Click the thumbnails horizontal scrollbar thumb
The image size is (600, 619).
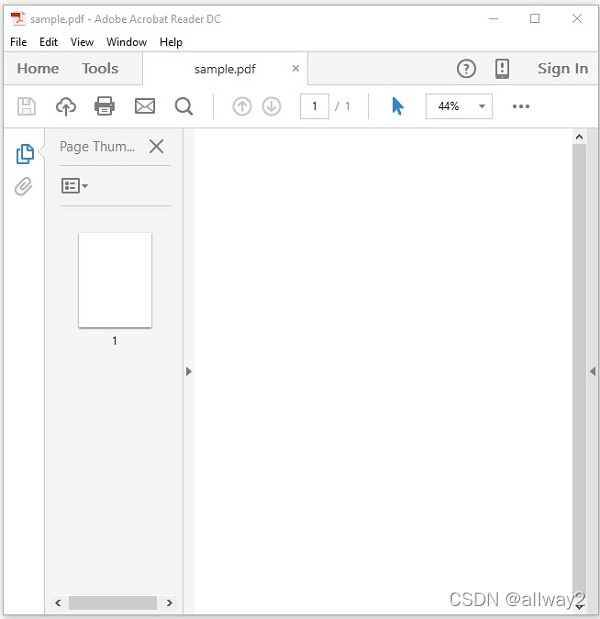[x=113, y=603]
